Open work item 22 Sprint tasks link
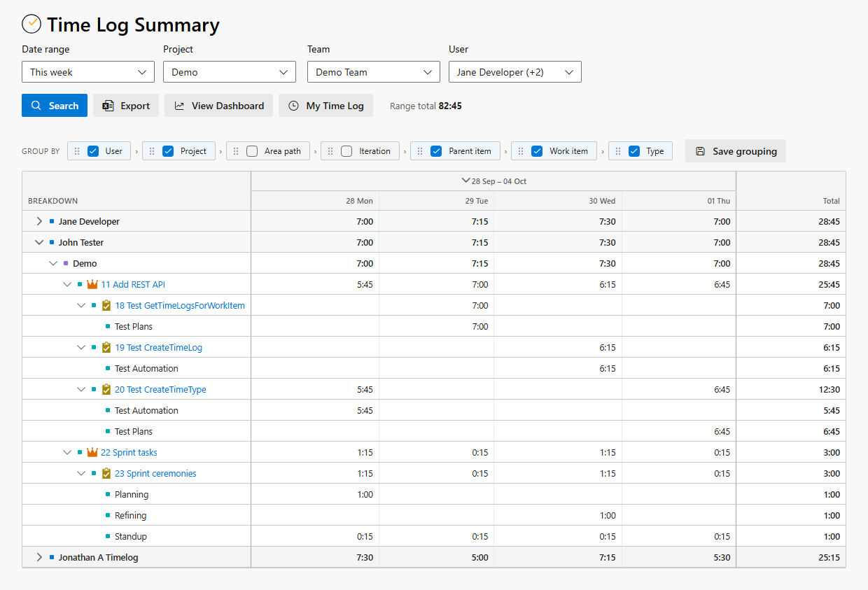This screenshot has height=590, width=868. [x=129, y=452]
